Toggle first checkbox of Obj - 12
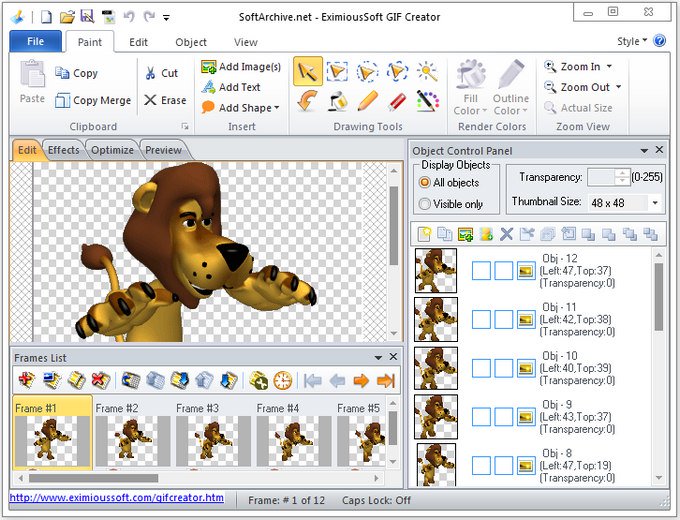Screen dimensions: 680x520 click(x=481, y=271)
